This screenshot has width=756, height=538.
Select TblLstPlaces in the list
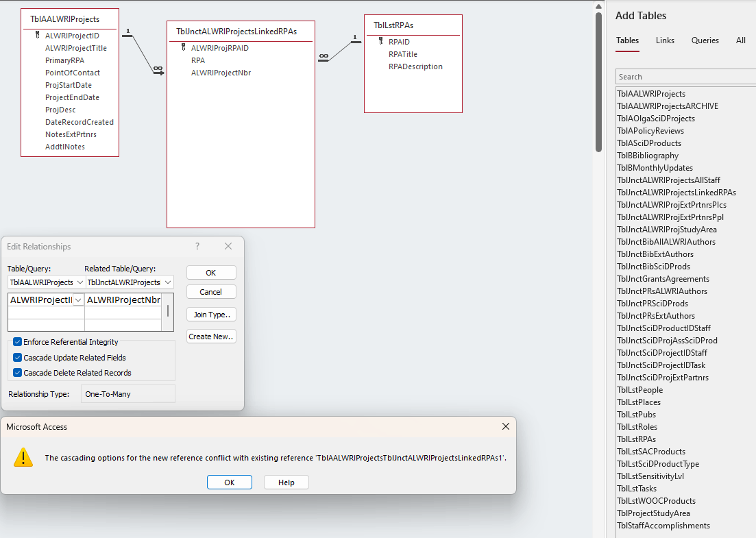coord(639,402)
